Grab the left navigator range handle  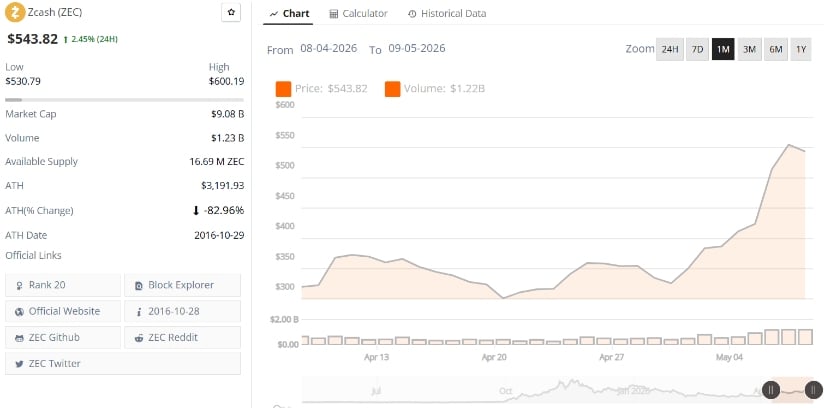pos(771,390)
